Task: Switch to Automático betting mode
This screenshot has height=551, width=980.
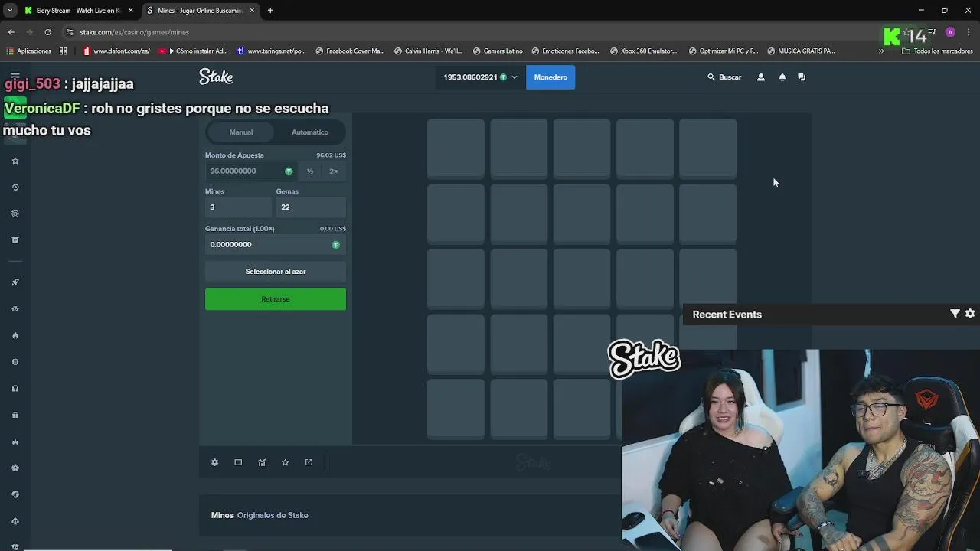Action: click(310, 132)
